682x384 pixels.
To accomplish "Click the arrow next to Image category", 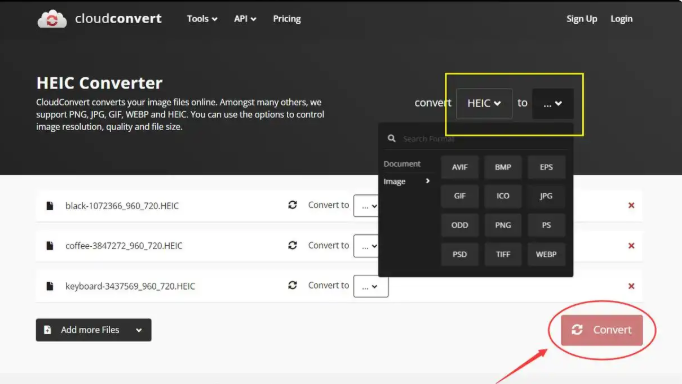I will (428, 181).
